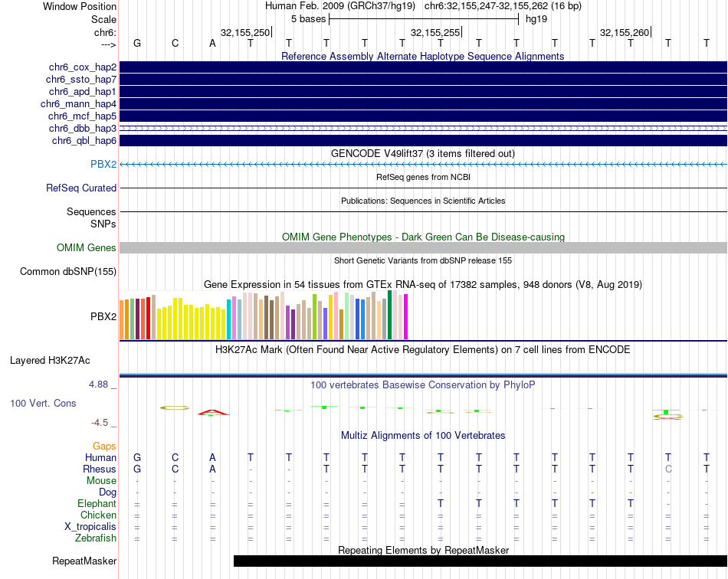Image resolution: width=728 pixels, height=579 pixels.
Task: Select the Elephant species label
Action: click(97, 503)
